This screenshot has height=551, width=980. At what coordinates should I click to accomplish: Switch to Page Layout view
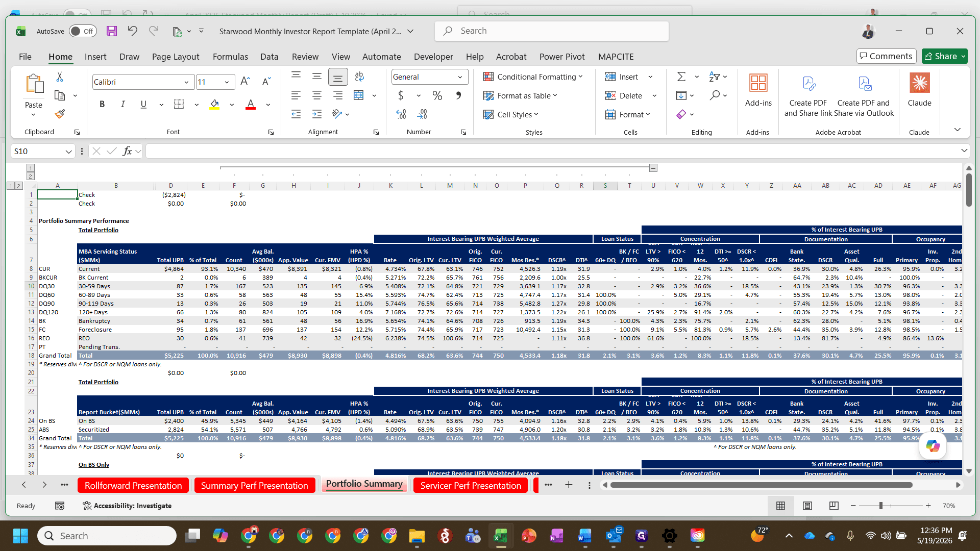tap(807, 506)
